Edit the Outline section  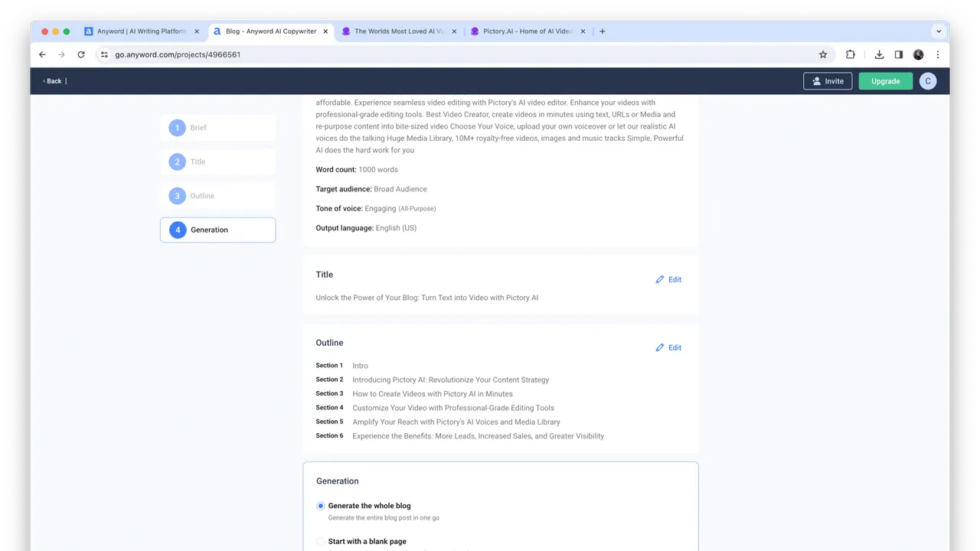pos(668,347)
